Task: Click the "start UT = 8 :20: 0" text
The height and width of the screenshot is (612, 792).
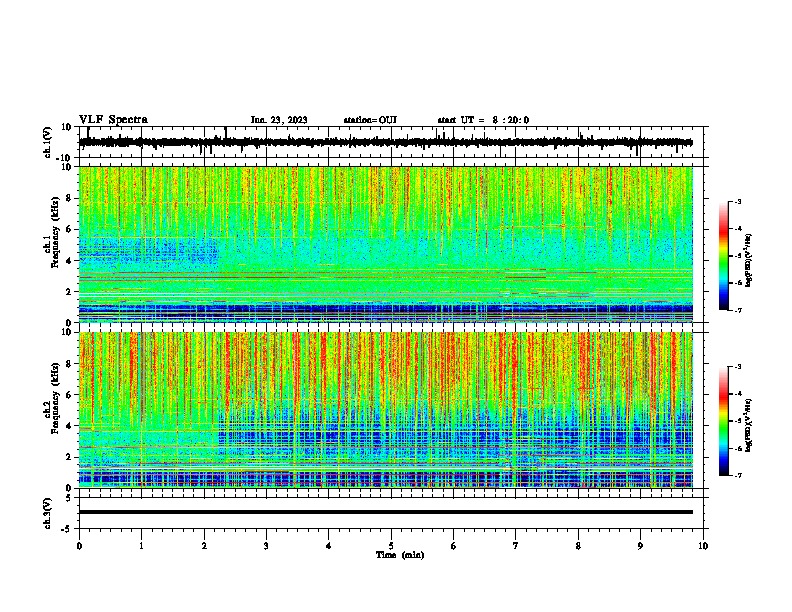Action: (x=483, y=120)
